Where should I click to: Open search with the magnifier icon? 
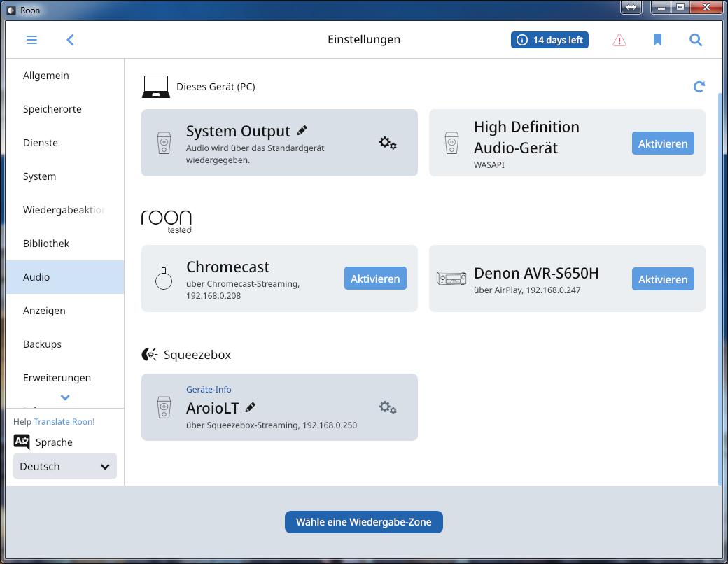coord(696,40)
